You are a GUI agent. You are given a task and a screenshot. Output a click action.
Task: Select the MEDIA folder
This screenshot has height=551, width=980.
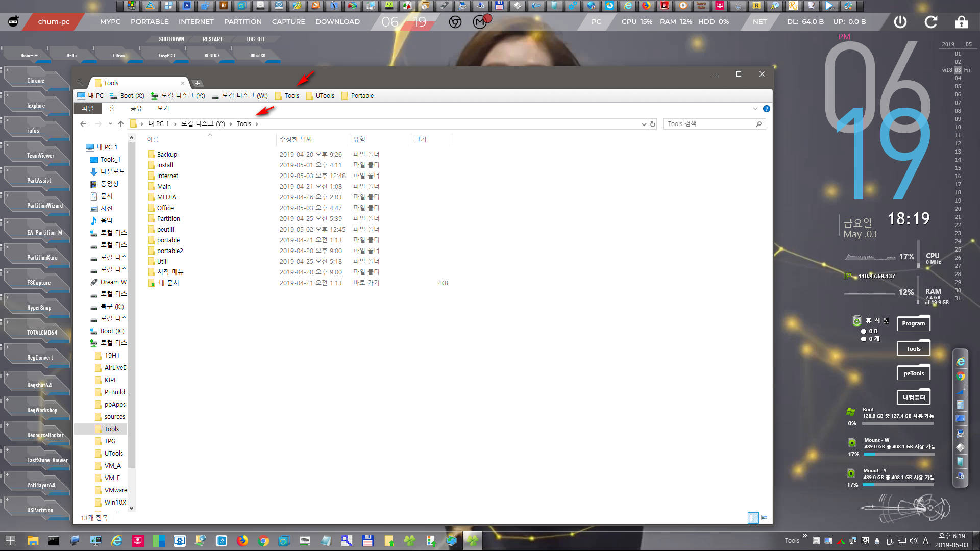point(166,197)
